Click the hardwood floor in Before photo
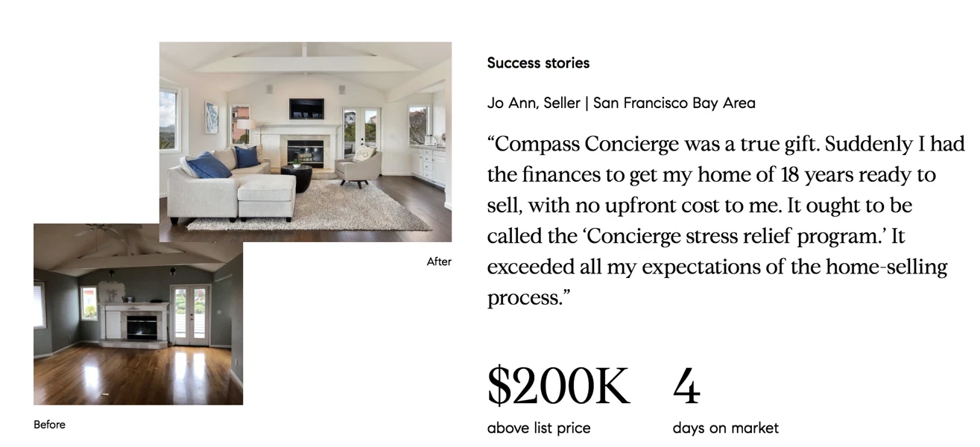 (x=138, y=374)
